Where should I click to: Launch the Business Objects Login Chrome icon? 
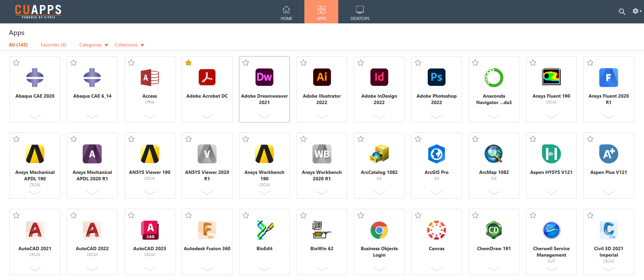pos(379,230)
